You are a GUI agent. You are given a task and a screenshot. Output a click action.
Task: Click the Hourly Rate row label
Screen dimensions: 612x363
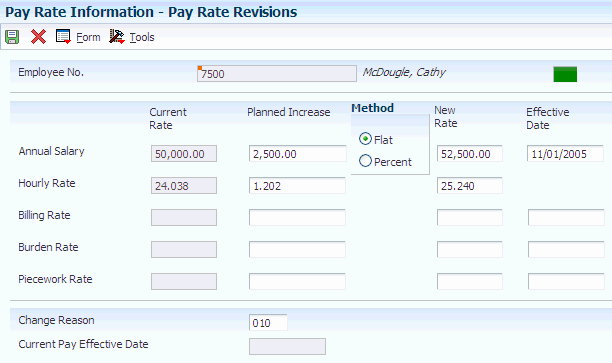[x=47, y=183]
